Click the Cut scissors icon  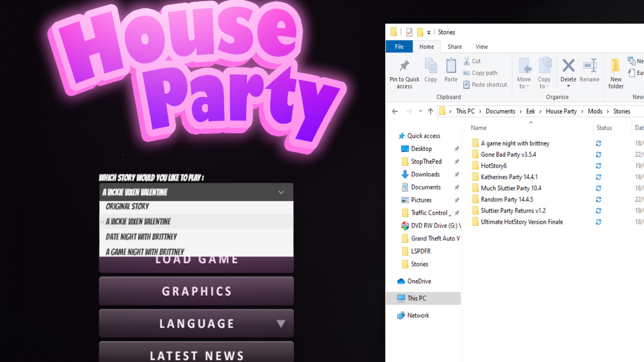[467, 61]
